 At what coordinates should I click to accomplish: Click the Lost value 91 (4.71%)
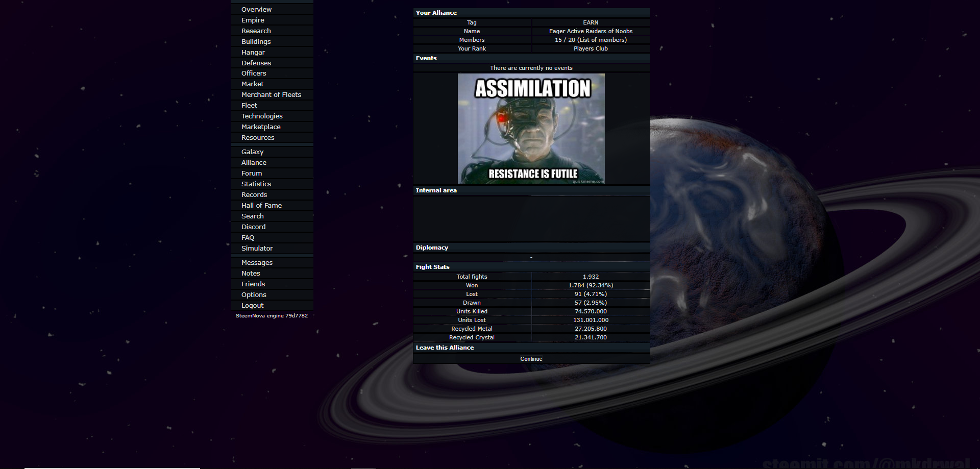[x=591, y=294]
